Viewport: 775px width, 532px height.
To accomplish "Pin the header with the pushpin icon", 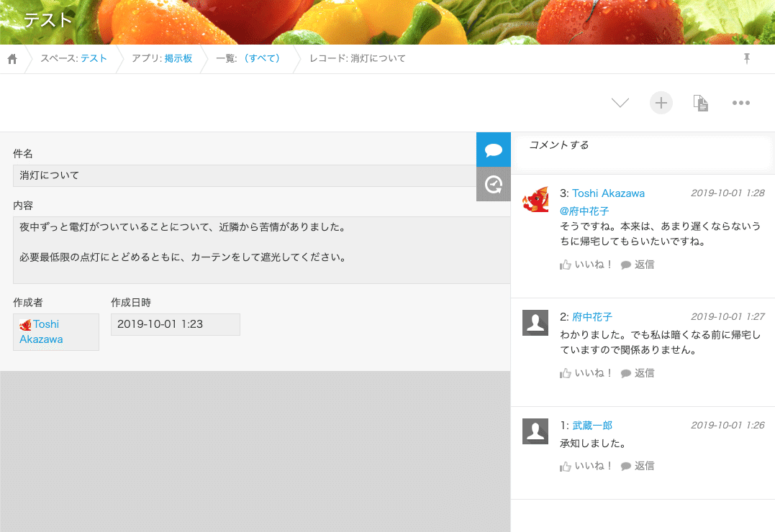I will coord(747,58).
